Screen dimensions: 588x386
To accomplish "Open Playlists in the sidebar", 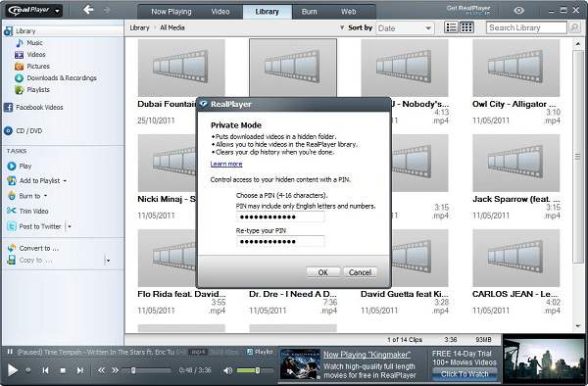I will (38, 89).
